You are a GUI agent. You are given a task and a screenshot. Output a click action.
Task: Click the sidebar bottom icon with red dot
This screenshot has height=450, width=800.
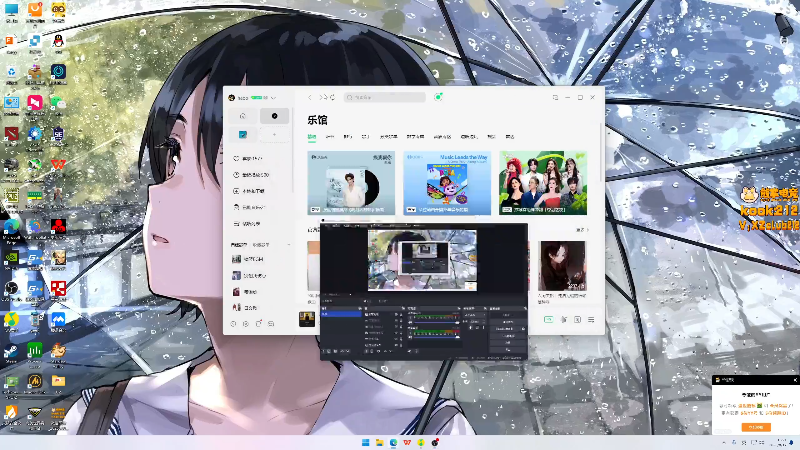click(x=259, y=323)
